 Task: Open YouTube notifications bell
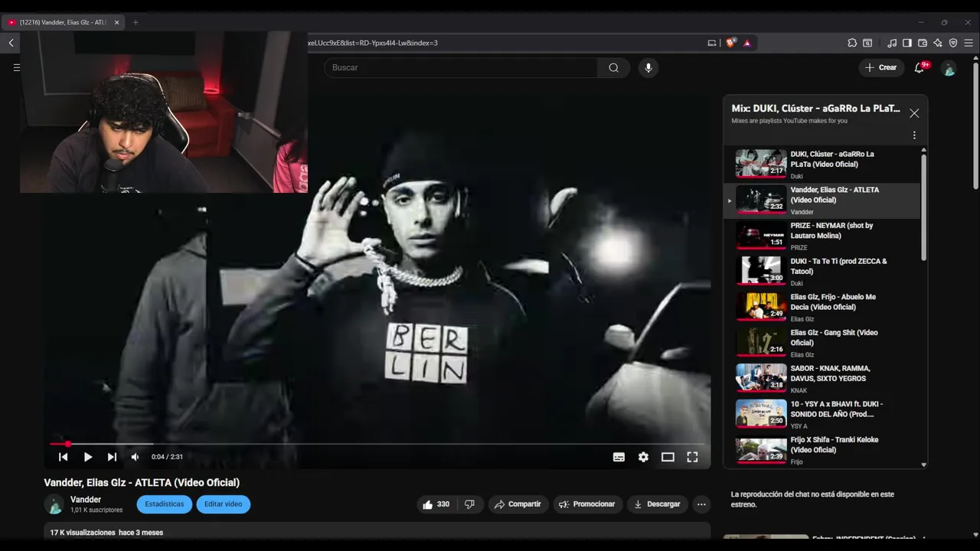920,68
